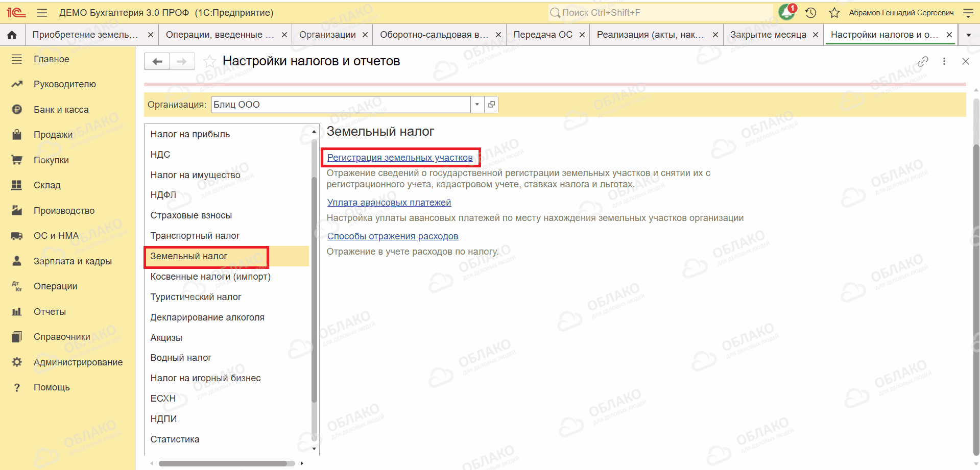This screenshot has height=470, width=980.
Task: Switch to the Приобретение земель… tab
Action: click(x=85, y=35)
